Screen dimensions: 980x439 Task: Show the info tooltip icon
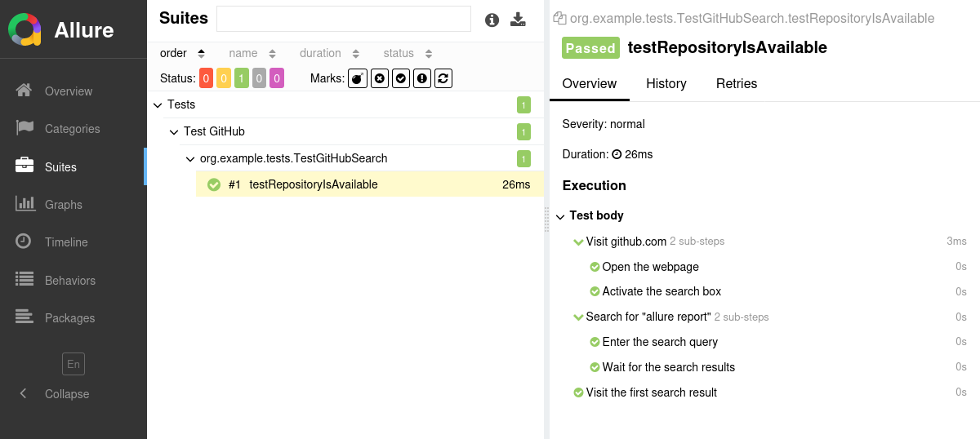coord(492,20)
